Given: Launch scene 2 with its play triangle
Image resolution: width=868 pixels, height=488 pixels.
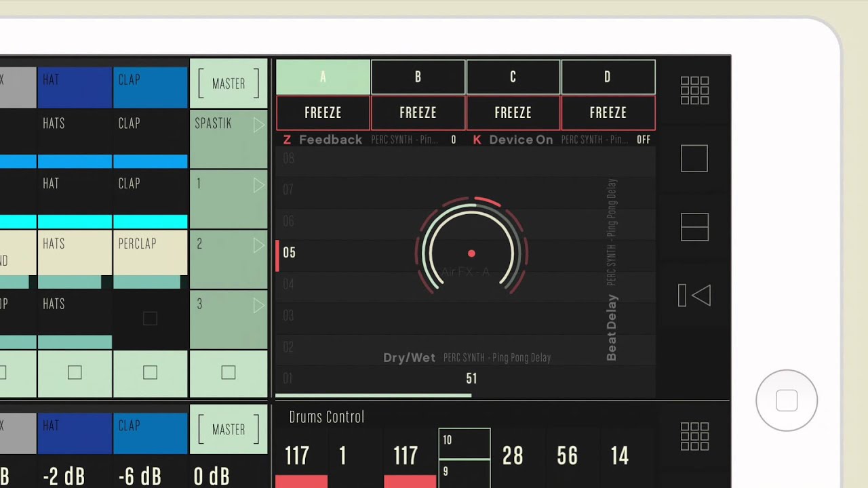Looking at the screenshot, I should pos(258,245).
